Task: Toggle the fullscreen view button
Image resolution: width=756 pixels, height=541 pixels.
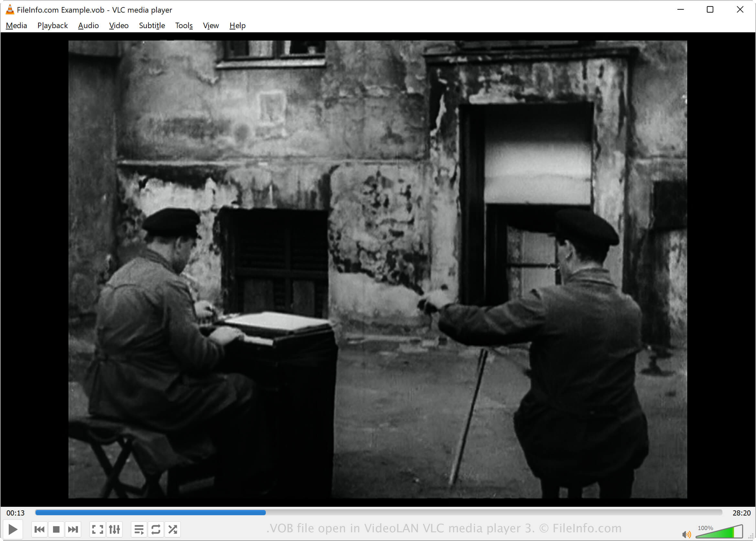Action: [96, 529]
